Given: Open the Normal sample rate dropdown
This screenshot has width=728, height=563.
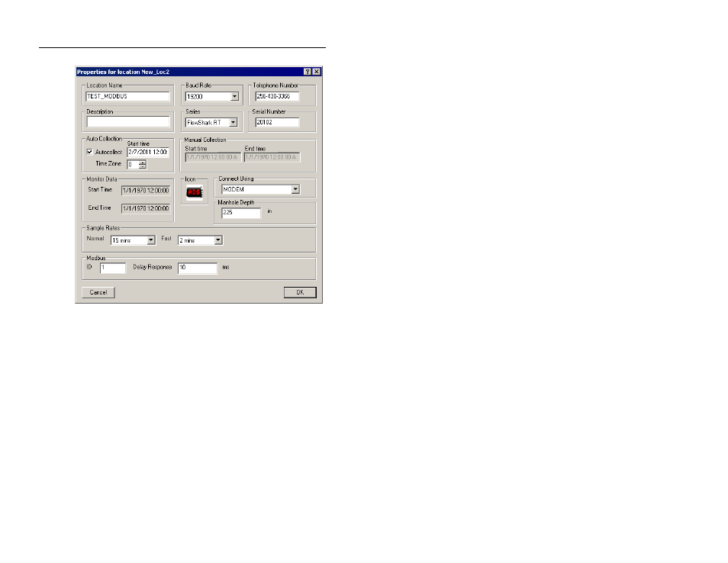Looking at the screenshot, I should (x=151, y=240).
